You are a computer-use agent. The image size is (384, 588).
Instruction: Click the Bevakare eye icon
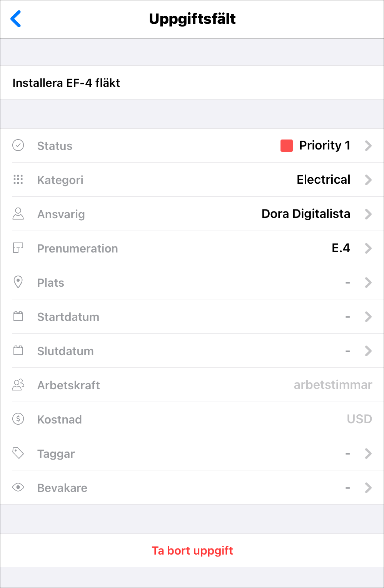tap(18, 487)
